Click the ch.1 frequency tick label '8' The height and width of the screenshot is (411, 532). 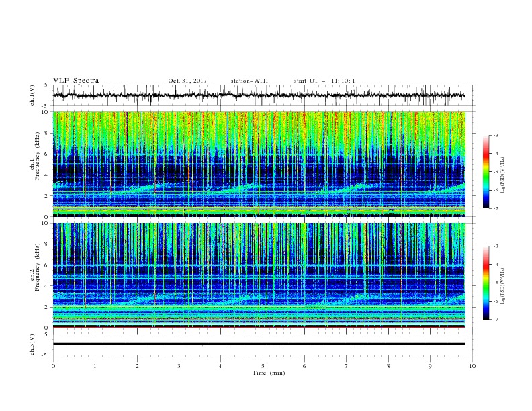(x=48, y=133)
